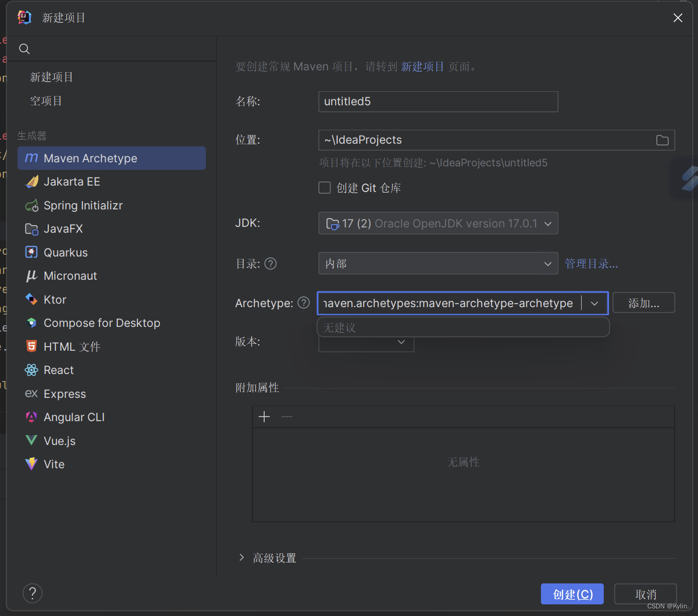The height and width of the screenshot is (616, 698).
Task: Select the Angular CLI generator icon
Action: pos(31,417)
